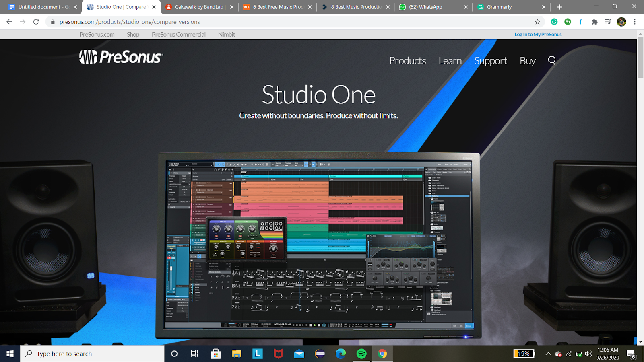Select the Studio One | Compare tab
The height and width of the screenshot is (362, 644).
click(x=121, y=7)
